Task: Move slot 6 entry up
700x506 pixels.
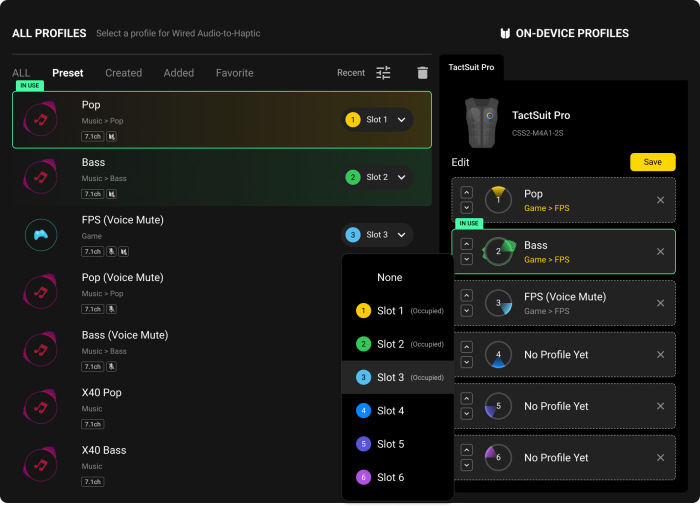Action: [467, 450]
